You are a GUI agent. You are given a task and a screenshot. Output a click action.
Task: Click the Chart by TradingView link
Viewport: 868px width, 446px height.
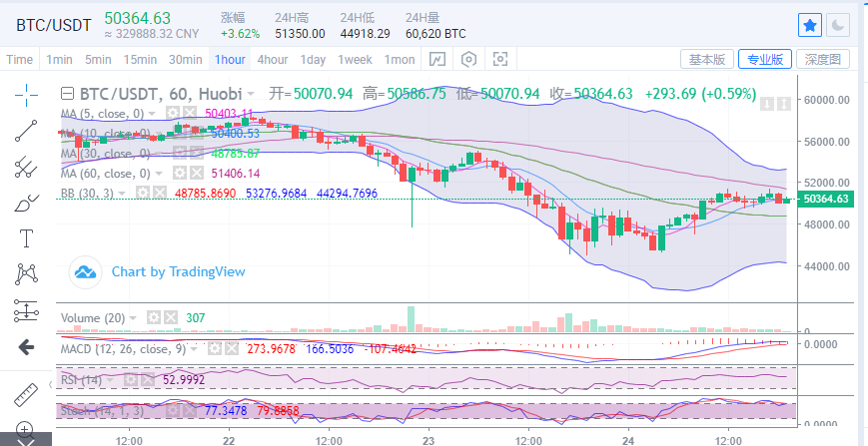(178, 272)
